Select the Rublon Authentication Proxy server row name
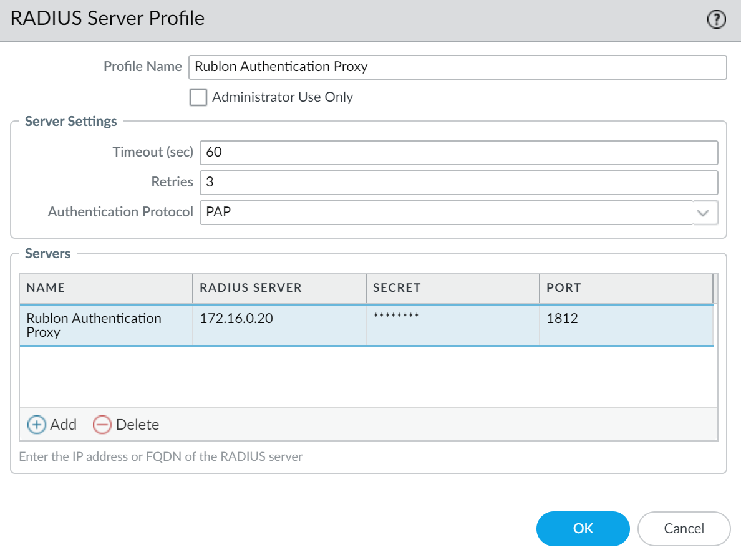741x560 pixels. [94, 325]
